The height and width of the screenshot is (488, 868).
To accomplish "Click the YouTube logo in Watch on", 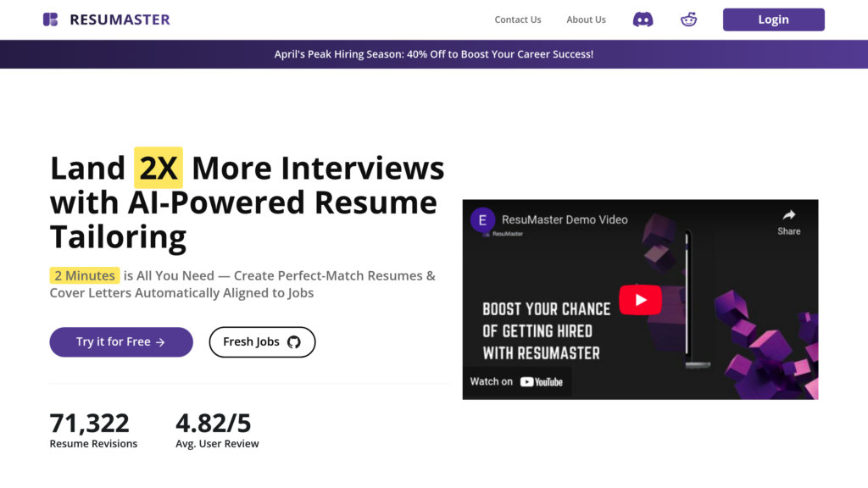I will pos(542,382).
